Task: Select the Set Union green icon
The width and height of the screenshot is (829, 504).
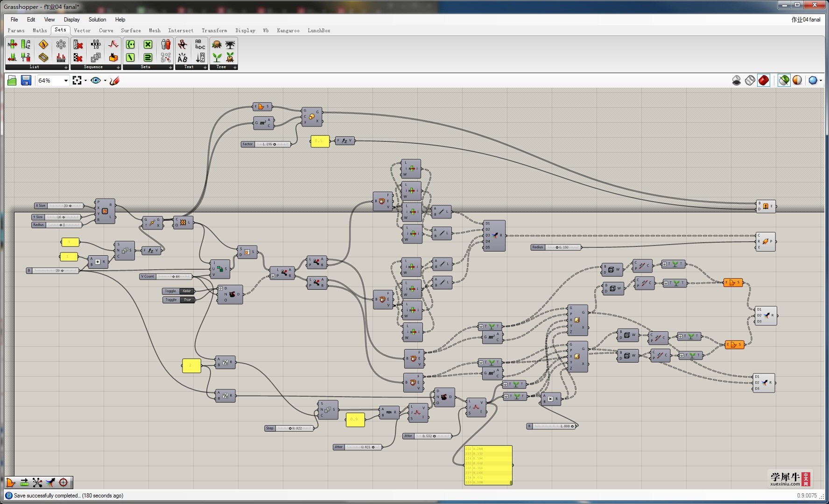Action: pyautogui.click(x=148, y=57)
